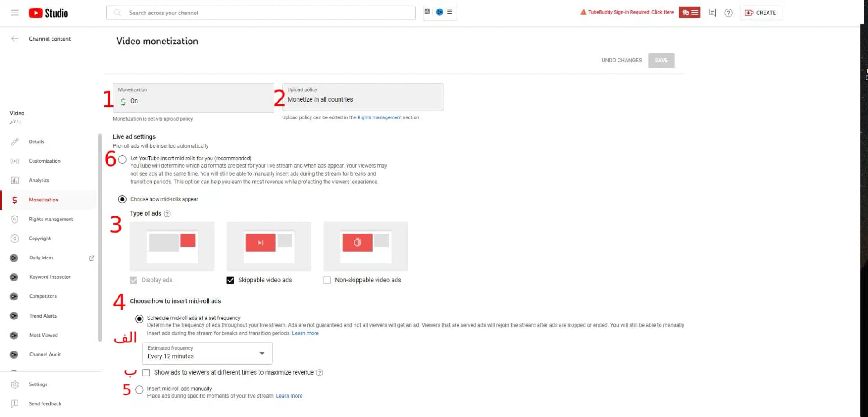Screen dimensions: 868x417
Task: Go back using Channel content arrow
Action: click(x=14, y=39)
